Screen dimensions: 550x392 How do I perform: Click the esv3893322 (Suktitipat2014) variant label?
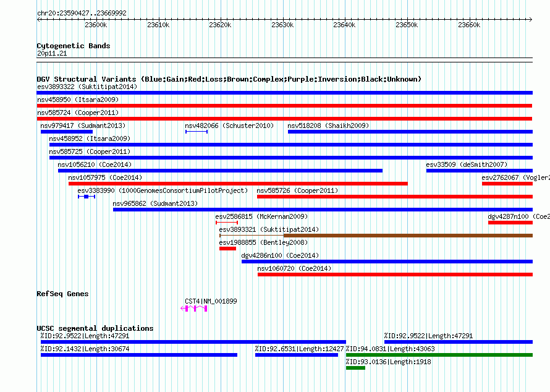pos(87,87)
